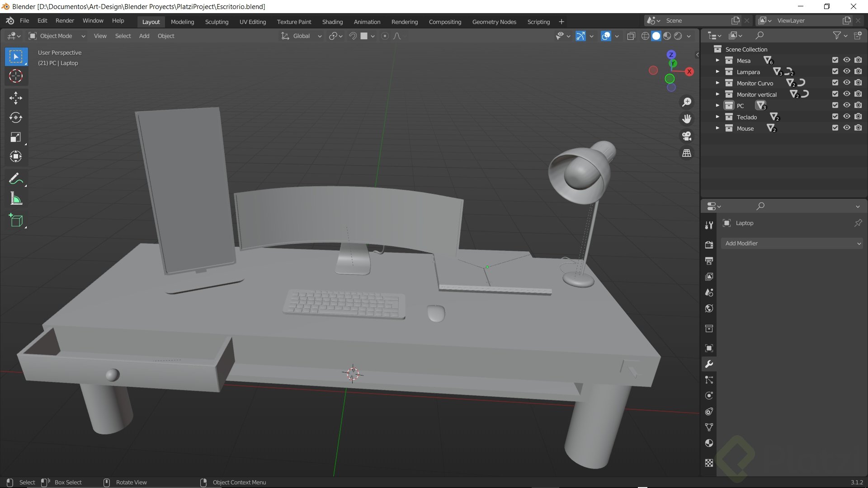Select the Cursor tool in the toolbar
The height and width of the screenshot is (488, 868).
[16, 76]
